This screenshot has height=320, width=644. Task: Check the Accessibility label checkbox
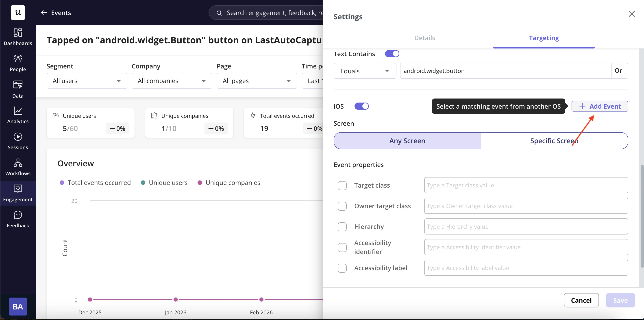click(342, 268)
